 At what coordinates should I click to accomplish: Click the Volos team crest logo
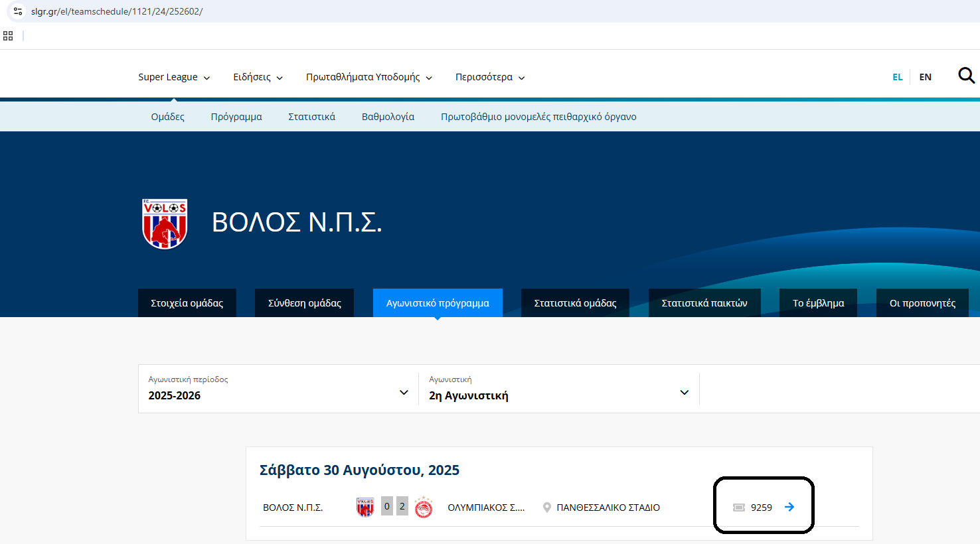click(x=165, y=224)
